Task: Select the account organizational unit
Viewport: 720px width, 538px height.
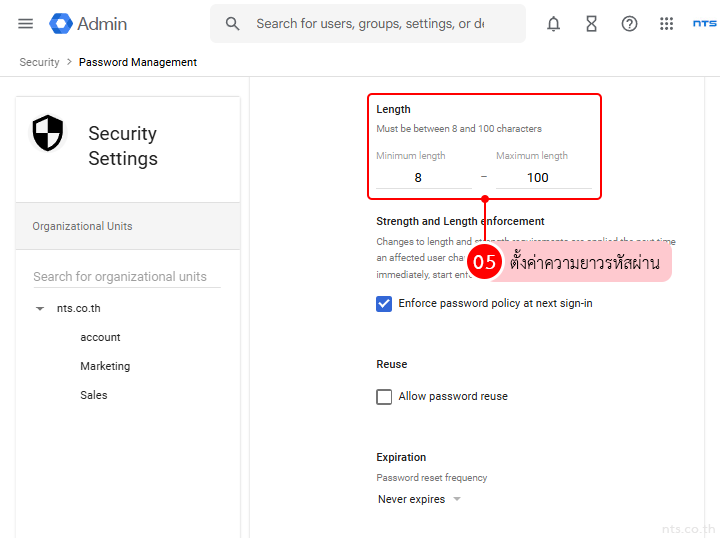Action: pos(100,338)
